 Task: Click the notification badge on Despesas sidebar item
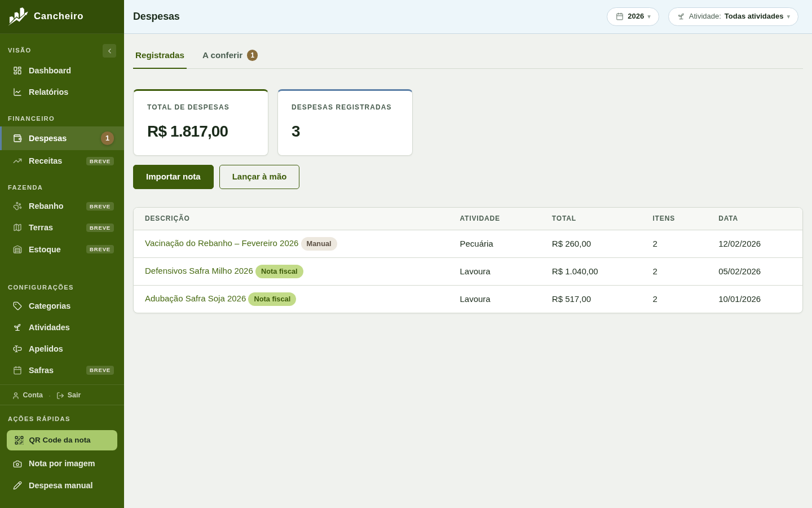click(x=107, y=138)
